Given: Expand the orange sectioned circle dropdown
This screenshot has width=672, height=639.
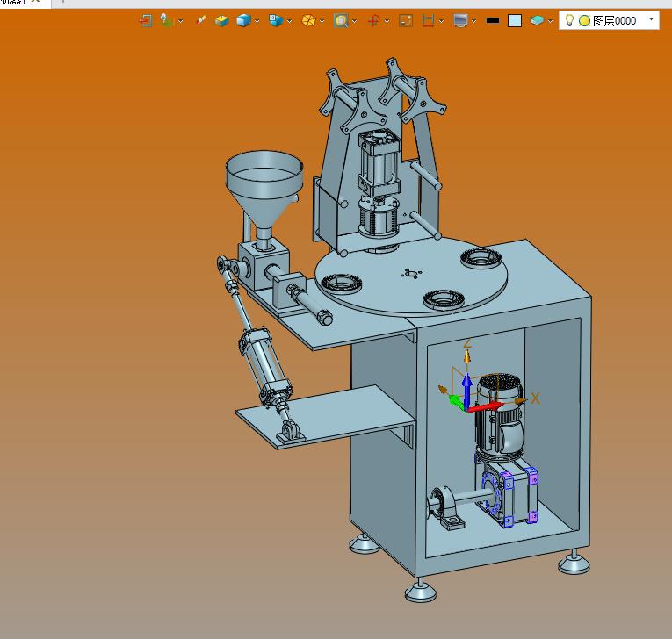Looking at the screenshot, I should coord(322,21).
